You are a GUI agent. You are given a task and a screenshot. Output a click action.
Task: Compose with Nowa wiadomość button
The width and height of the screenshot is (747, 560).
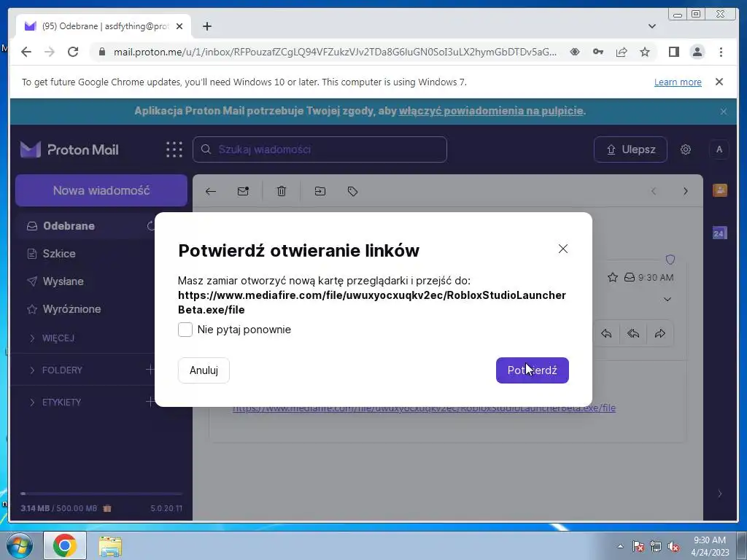point(101,190)
